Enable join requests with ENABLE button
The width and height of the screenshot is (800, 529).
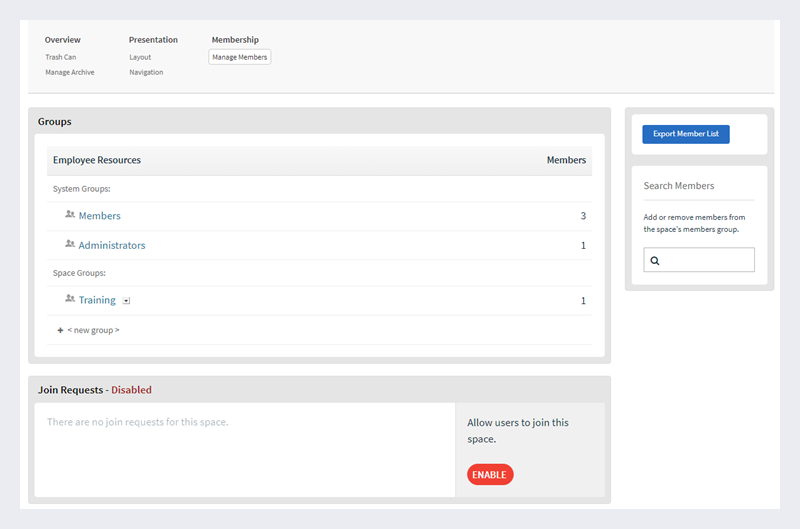490,474
